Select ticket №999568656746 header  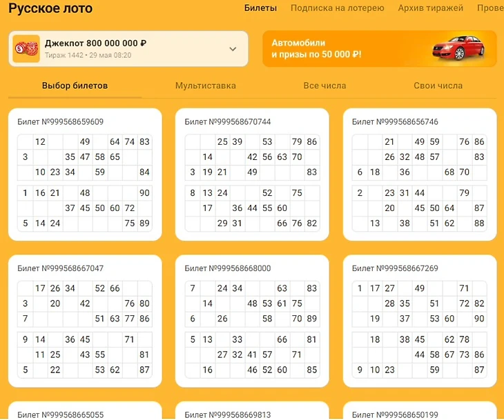point(395,121)
